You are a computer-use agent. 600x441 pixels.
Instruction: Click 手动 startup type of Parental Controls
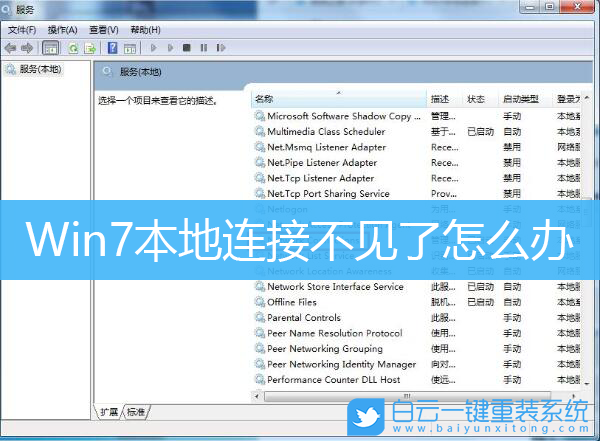coord(512,318)
